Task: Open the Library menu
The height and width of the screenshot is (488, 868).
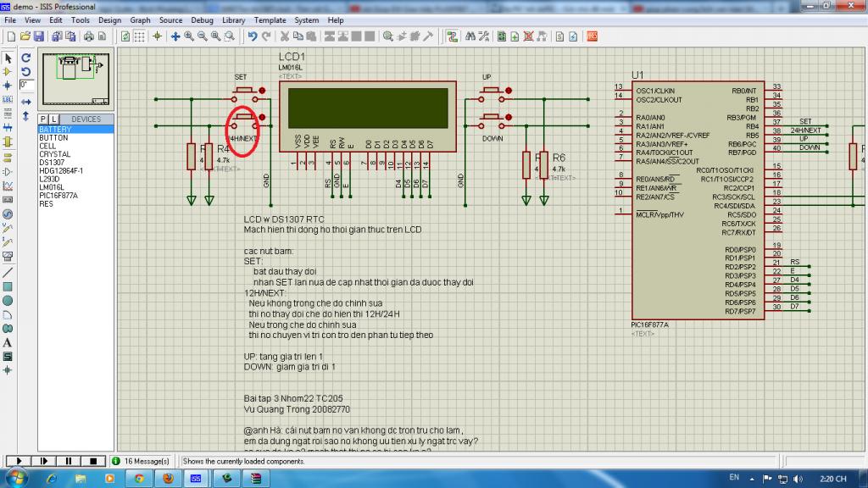Action: click(x=234, y=20)
